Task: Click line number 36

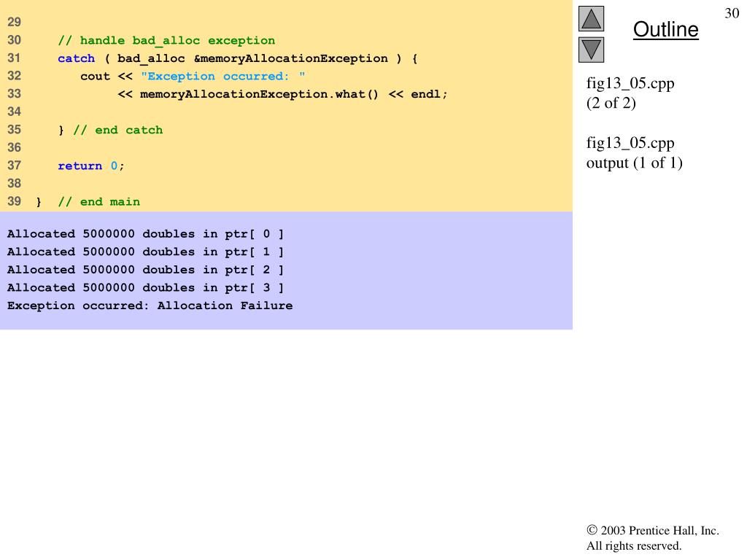Action: coord(15,147)
